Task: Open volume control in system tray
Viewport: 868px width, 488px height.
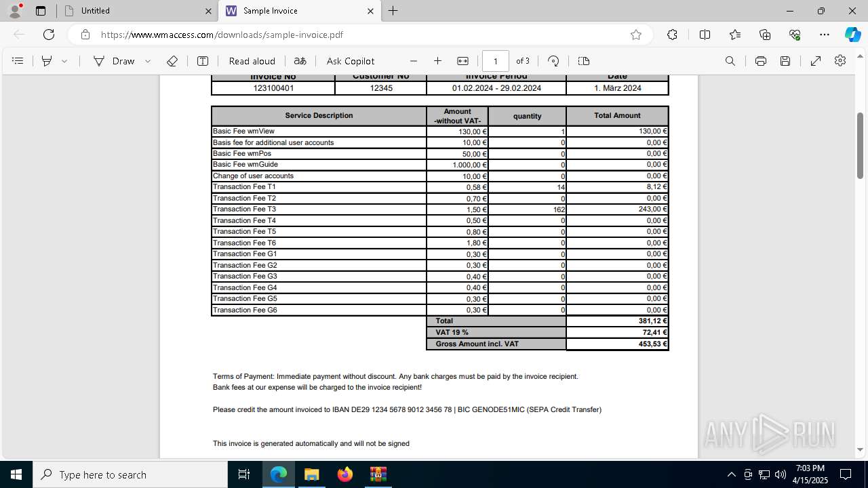Action: tap(781, 474)
